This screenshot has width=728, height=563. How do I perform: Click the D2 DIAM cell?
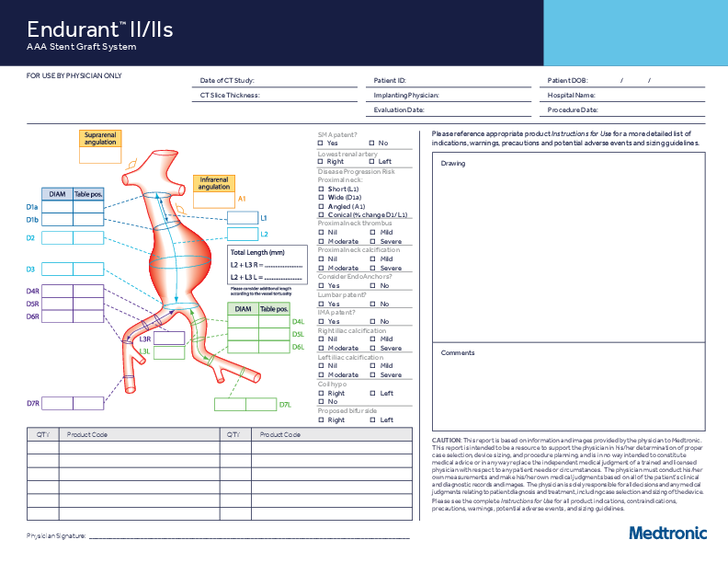tap(58, 238)
